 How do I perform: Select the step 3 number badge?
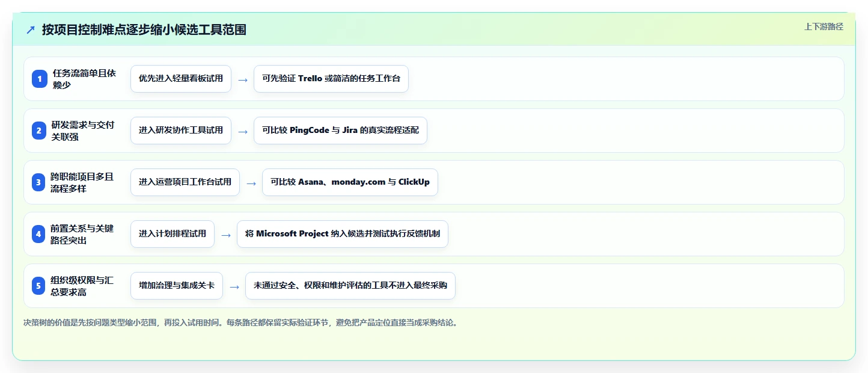click(40, 182)
